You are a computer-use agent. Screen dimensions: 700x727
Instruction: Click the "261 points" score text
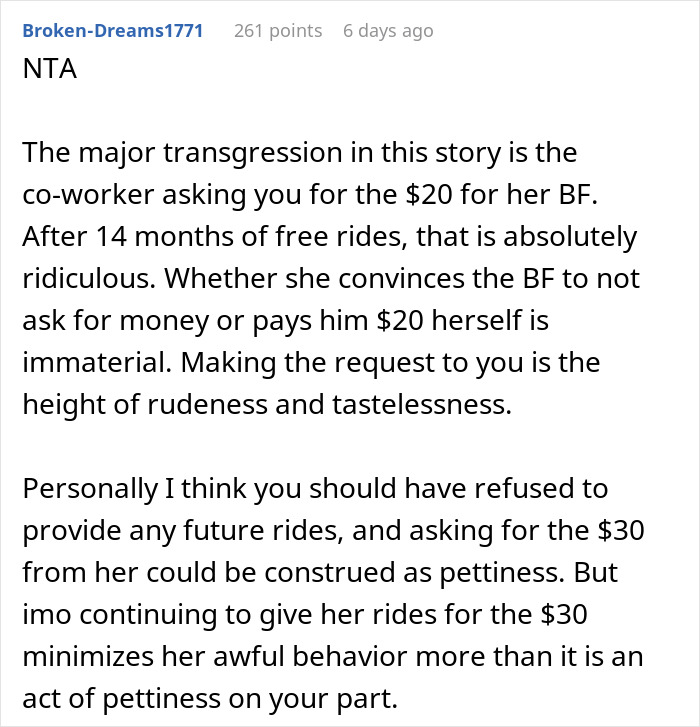pyautogui.click(x=278, y=31)
